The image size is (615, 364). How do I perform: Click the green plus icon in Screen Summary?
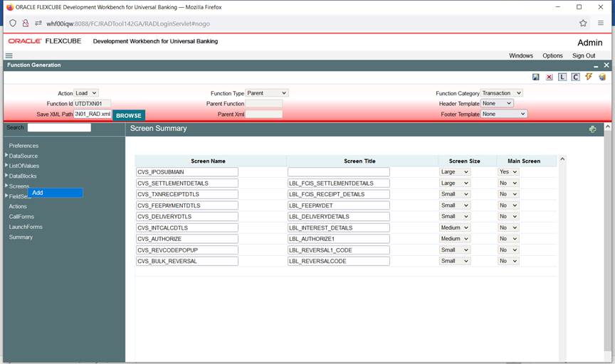593,129
